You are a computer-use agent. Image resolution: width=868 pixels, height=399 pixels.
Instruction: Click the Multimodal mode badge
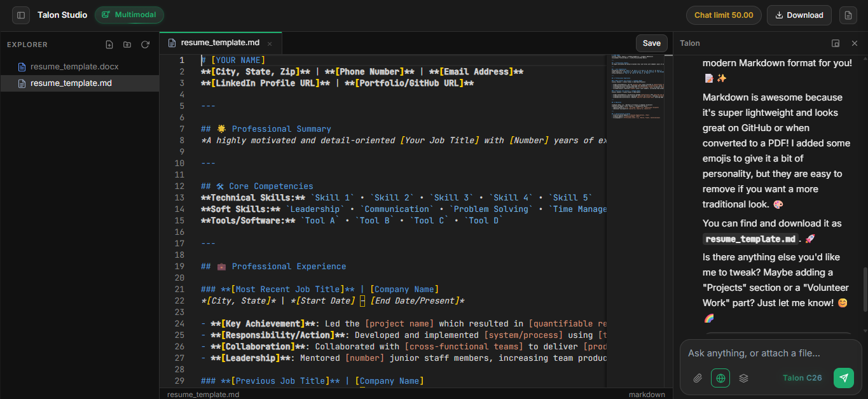point(129,15)
